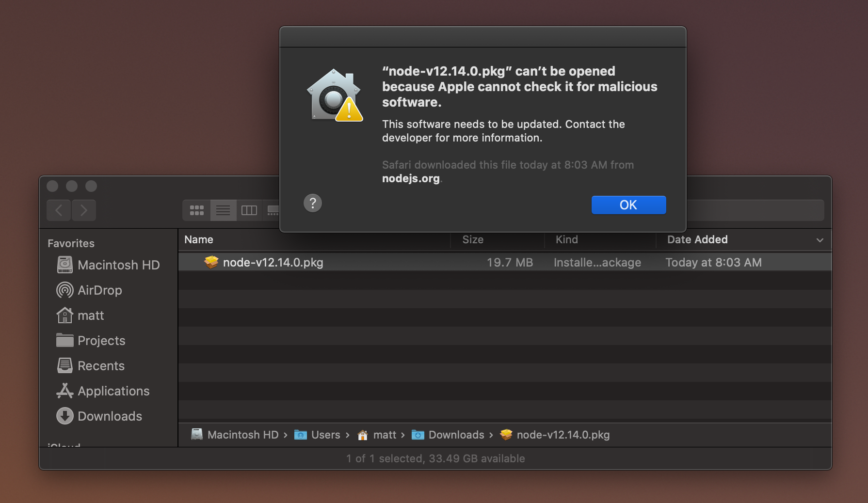
Task: Click Today at 8:03 AM date cell
Action: coord(713,263)
